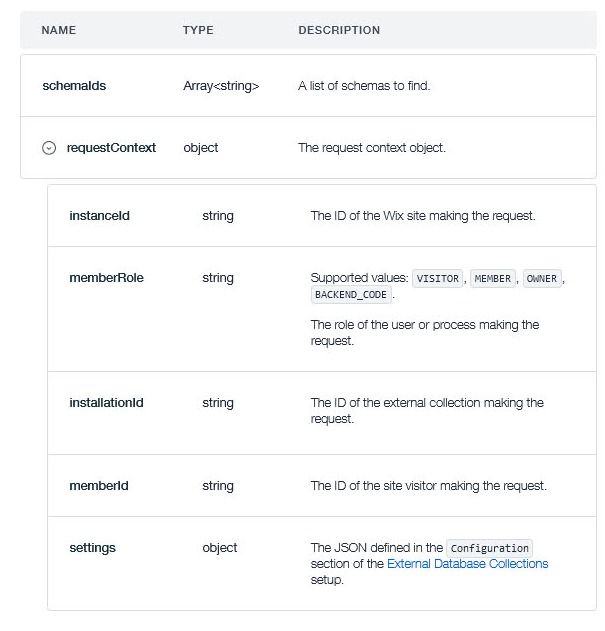Click the Array<string> type label
This screenshot has height=631, width=605.
221,86
